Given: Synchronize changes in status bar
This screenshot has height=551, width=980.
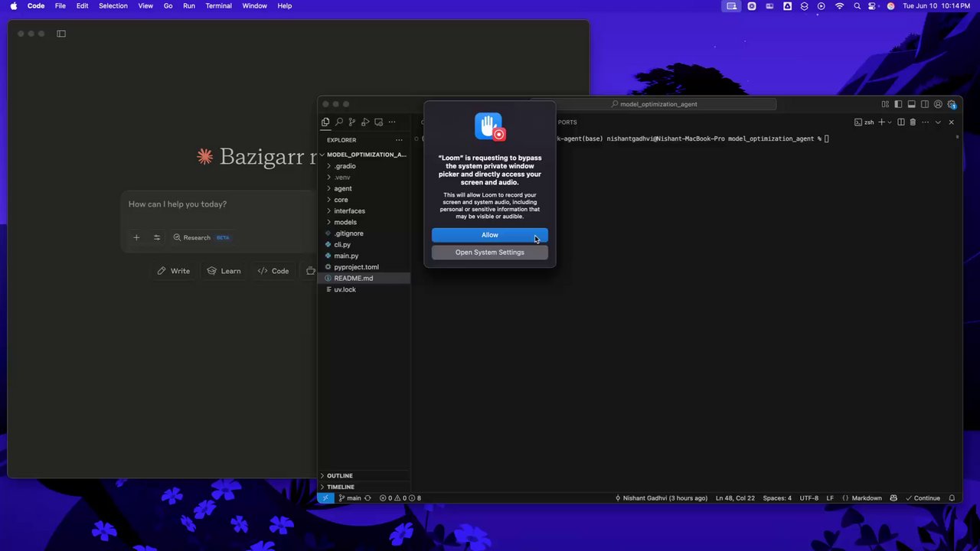Looking at the screenshot, I should pyautogui.click(x=367, y=498).
